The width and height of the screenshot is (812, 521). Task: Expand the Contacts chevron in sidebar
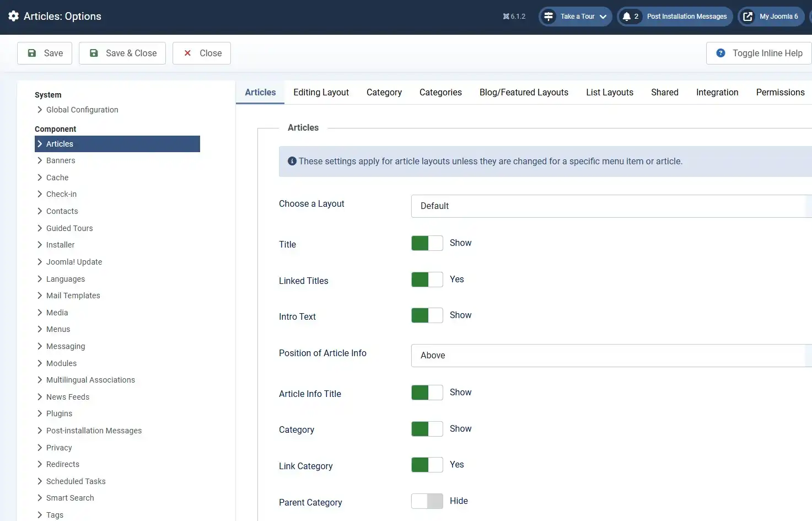(40, 211)
